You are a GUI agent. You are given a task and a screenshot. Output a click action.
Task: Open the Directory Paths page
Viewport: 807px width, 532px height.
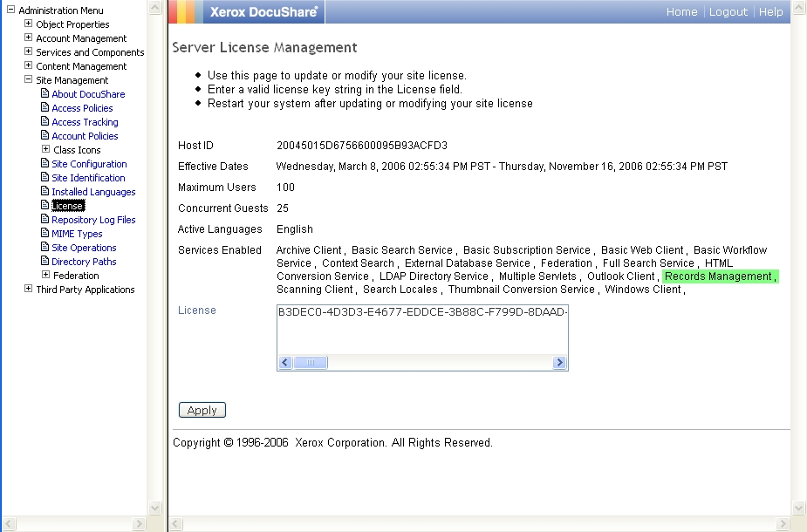[x=84, y=262]
